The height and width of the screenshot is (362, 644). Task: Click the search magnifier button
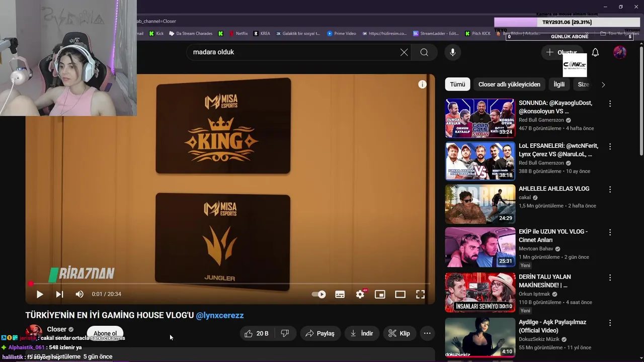(424, 52)
